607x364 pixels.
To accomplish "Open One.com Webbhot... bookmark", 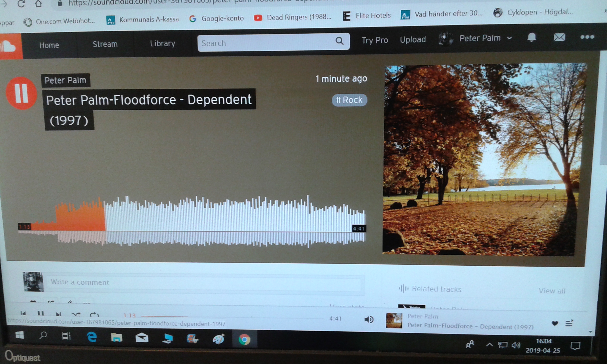I will click(x=59, y=22).
